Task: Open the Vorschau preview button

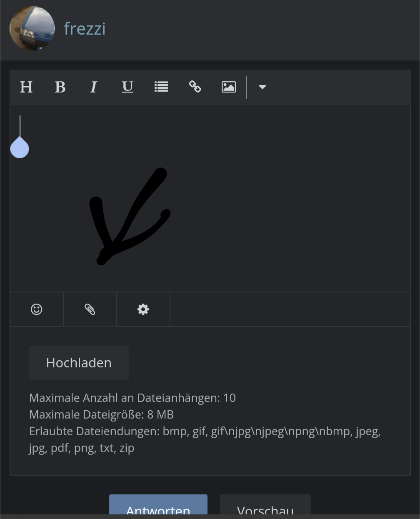Action: point(265,506)
